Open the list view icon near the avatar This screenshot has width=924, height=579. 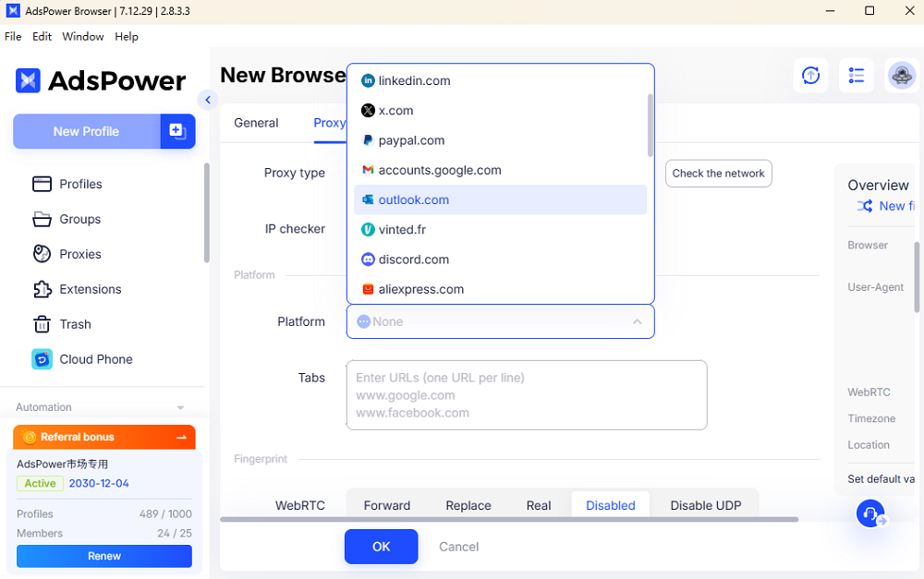click(856, 75)
